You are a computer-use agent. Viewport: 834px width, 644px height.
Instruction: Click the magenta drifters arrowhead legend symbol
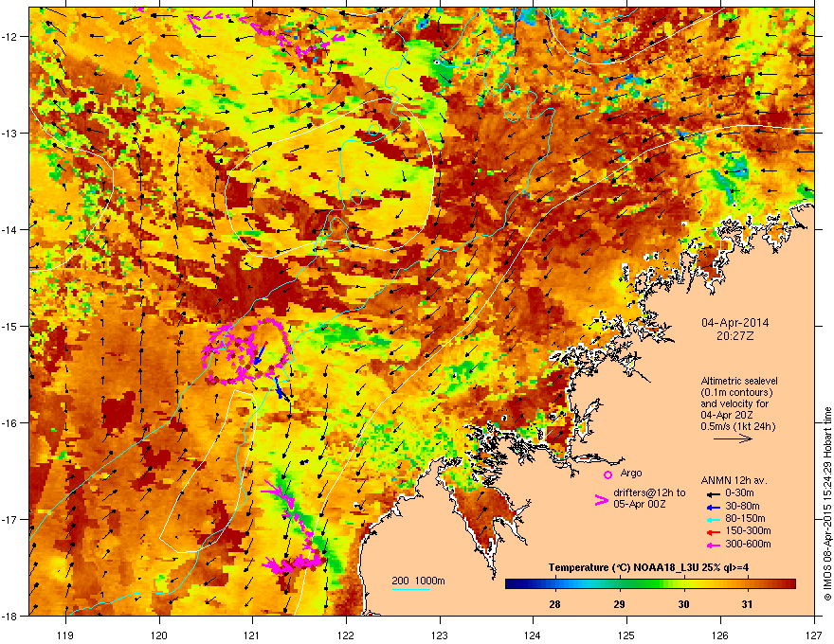pyautogui.click(x=601, y=499)
